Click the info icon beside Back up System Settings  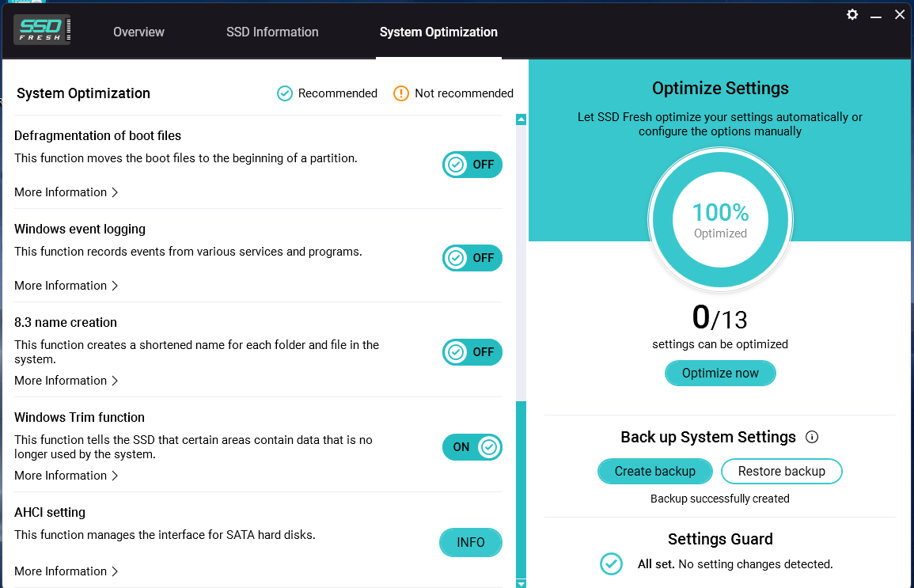pos(811,437)
